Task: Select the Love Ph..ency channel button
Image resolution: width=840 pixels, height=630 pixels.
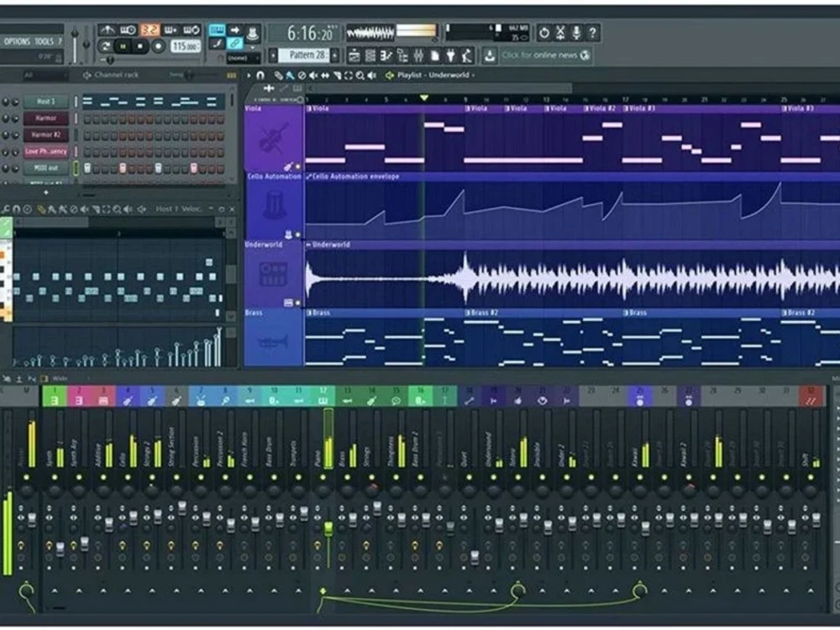Action: tap(46, 151)
